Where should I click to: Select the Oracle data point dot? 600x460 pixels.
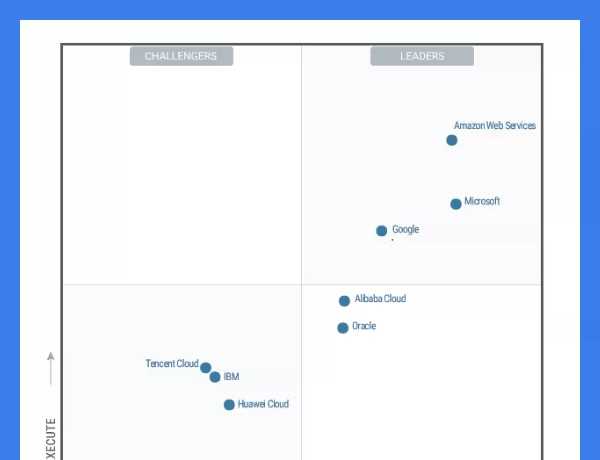[x=343, y=328]
